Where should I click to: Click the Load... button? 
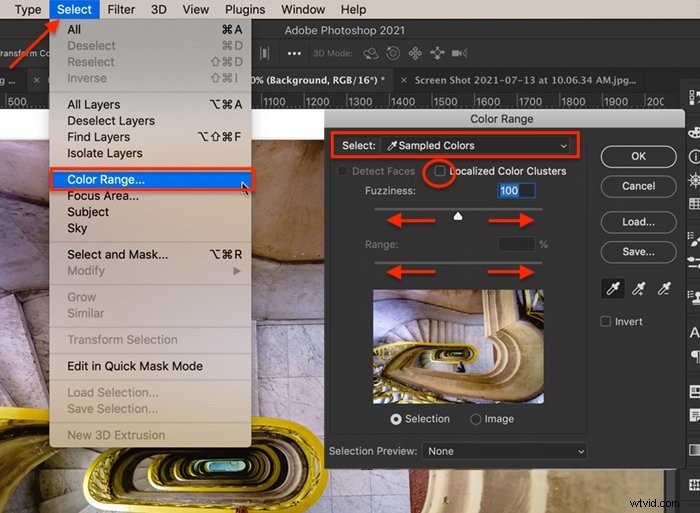(x=638, y=222)
